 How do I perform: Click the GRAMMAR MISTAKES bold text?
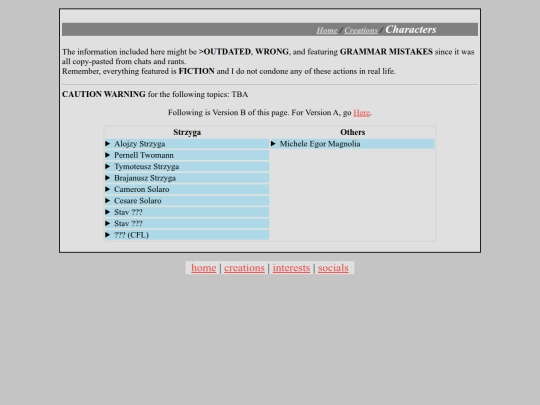click(x=386, y=52)
